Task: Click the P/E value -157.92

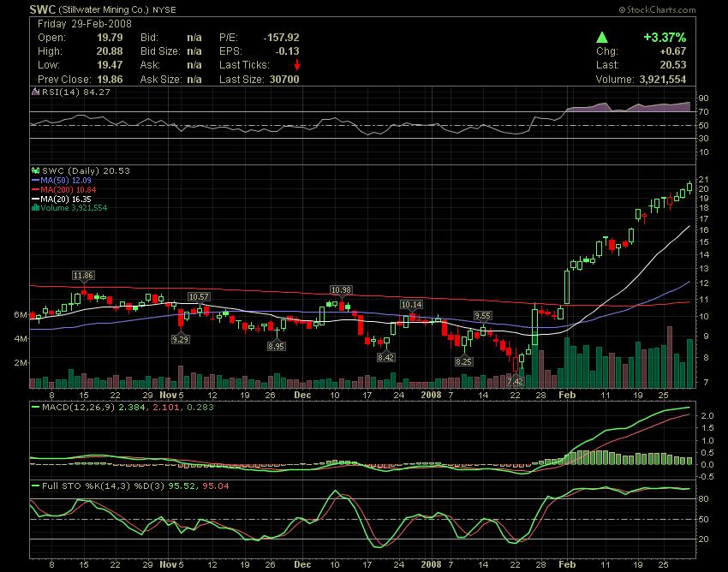Action: (282, 38)
